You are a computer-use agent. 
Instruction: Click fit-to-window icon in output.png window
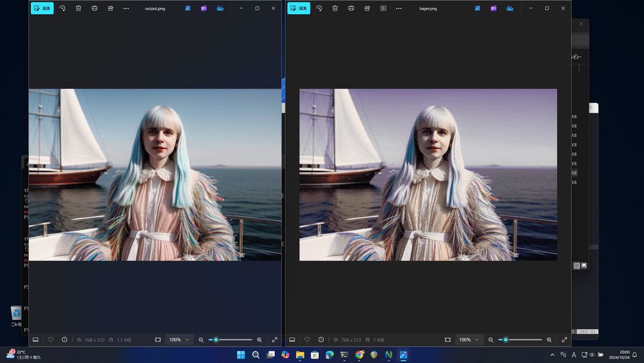tap(158, 340)
